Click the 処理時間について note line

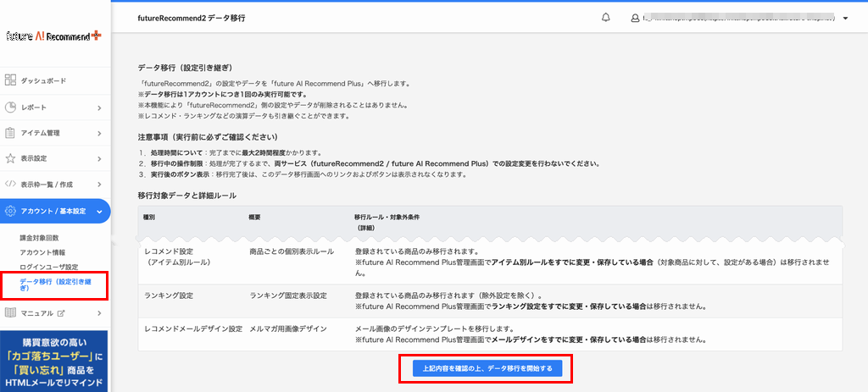point(230,152)
